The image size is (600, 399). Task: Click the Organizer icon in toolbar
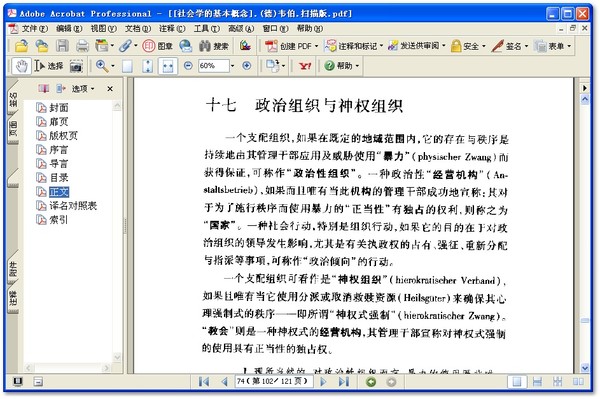tap(102, 46)
